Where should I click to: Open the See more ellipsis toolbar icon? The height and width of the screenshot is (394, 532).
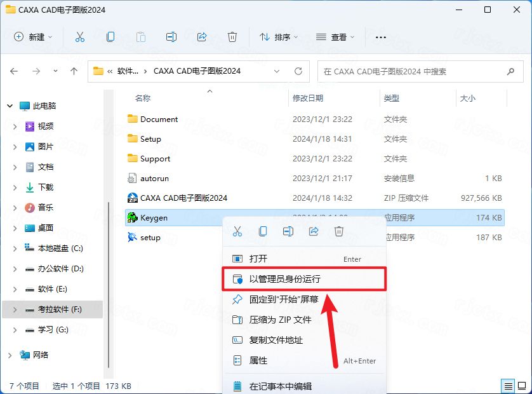point(380,37)
